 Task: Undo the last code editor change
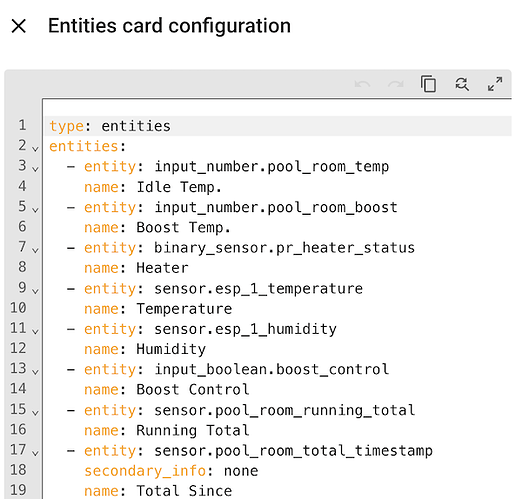(x=362, y=84)
